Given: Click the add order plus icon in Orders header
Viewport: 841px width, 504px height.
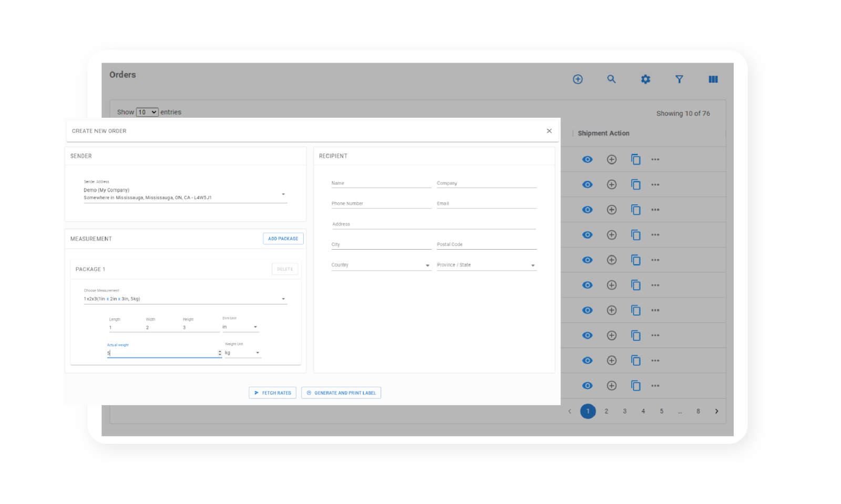Looking at the screenshot, I should tap(578, 79).
